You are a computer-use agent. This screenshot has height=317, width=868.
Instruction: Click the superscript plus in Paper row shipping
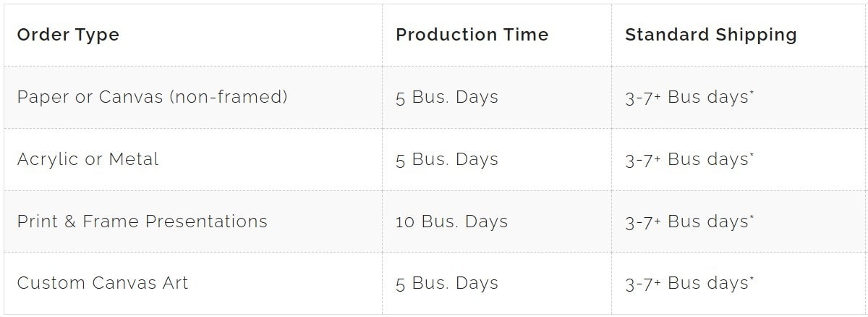tap(658, 96)
